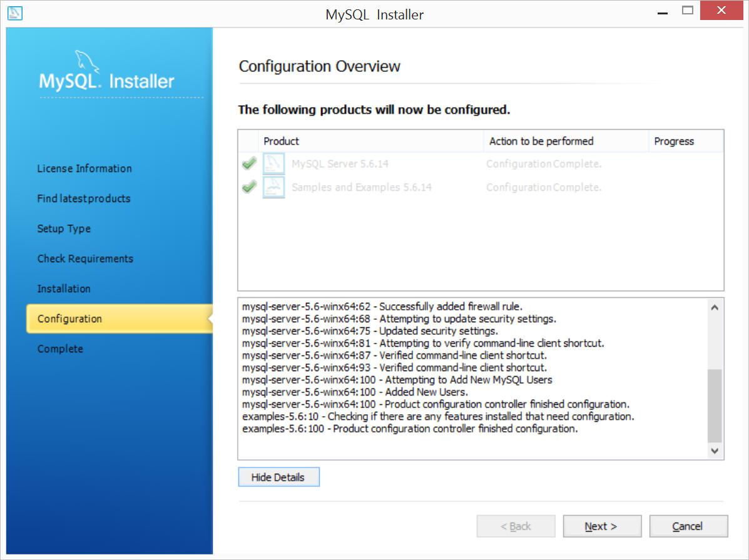Jump to the Complete step
The image size is (749, 560).
click(60, 349)
